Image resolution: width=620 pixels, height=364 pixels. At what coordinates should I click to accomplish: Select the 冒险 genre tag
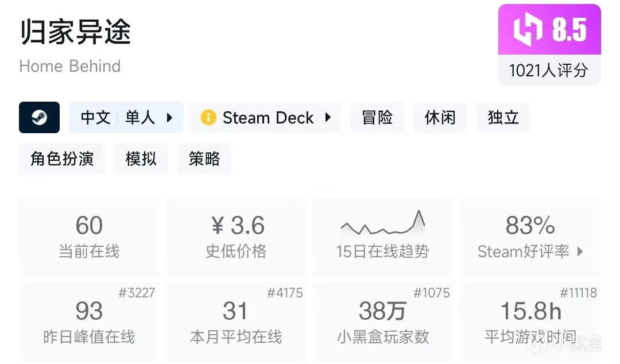tap(377, 118)
